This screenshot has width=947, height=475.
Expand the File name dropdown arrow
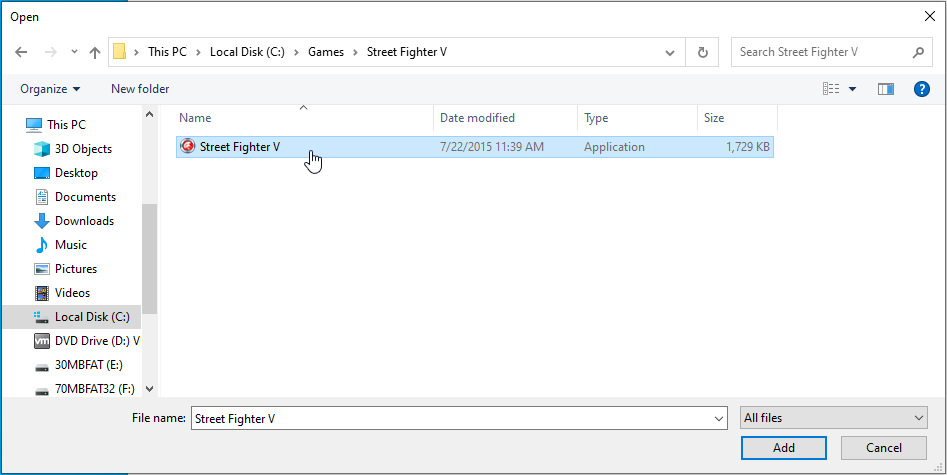719,418
